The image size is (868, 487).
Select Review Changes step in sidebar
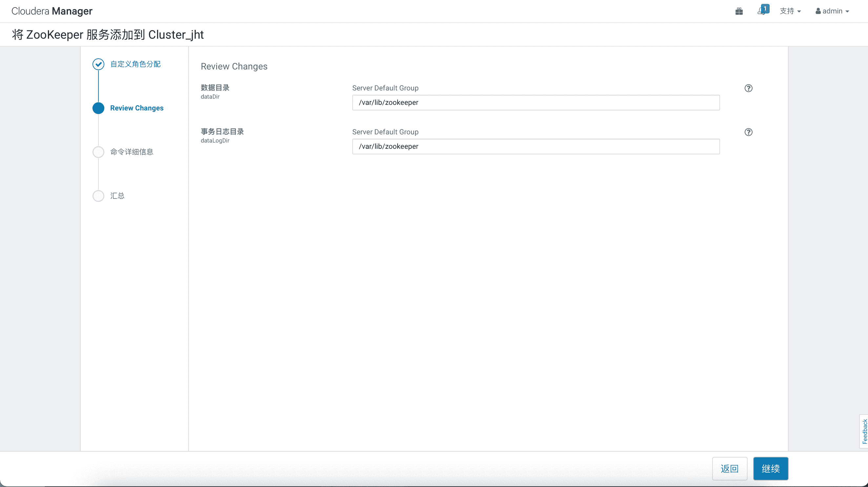point(137,108)
